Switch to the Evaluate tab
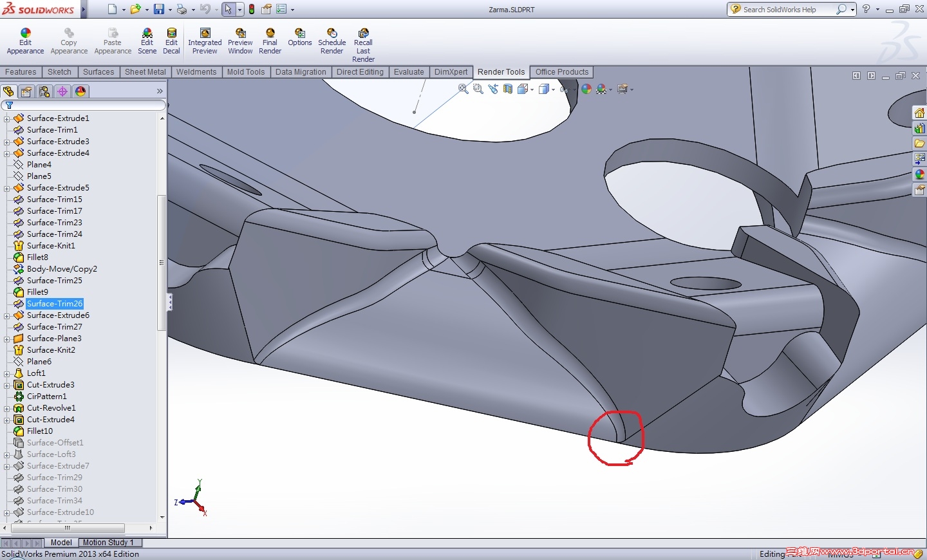 pos(409,72)
